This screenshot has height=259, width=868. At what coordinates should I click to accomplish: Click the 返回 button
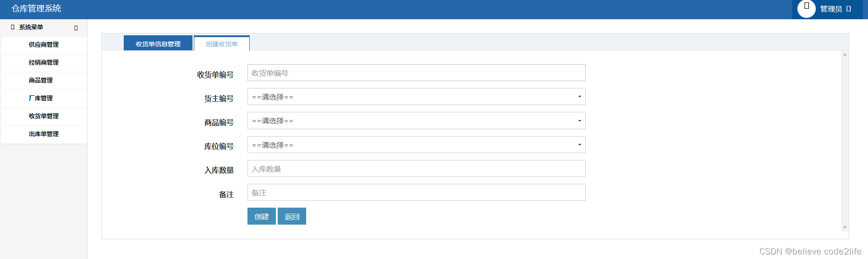[292, 216]
